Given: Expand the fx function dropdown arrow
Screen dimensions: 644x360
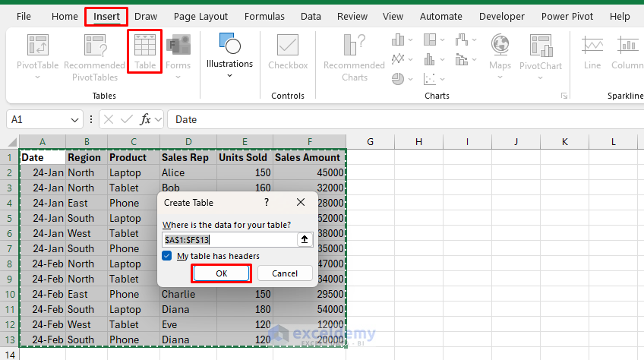Looking at the screenshot, I should pos(159,120).
